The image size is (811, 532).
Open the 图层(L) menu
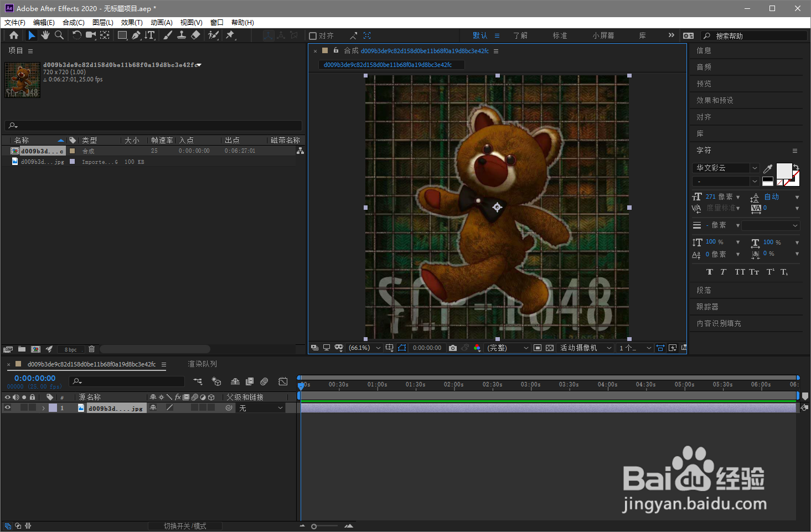pos(103,23)
